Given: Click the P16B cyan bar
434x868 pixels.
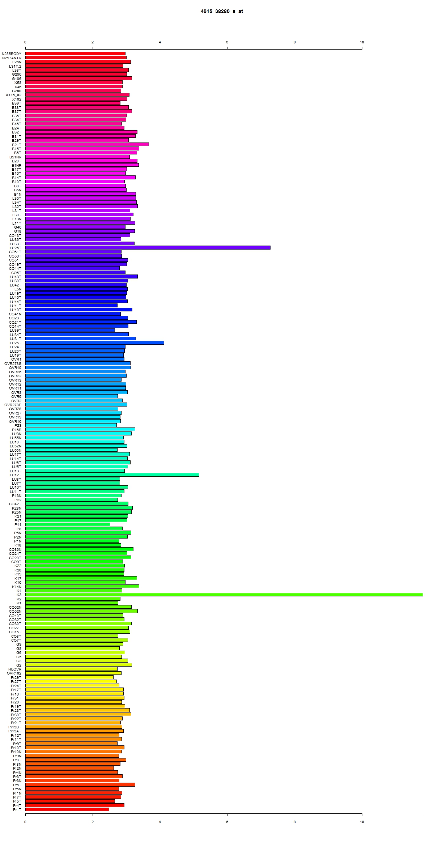Looking at the screenshot, I should pos(80,429).
